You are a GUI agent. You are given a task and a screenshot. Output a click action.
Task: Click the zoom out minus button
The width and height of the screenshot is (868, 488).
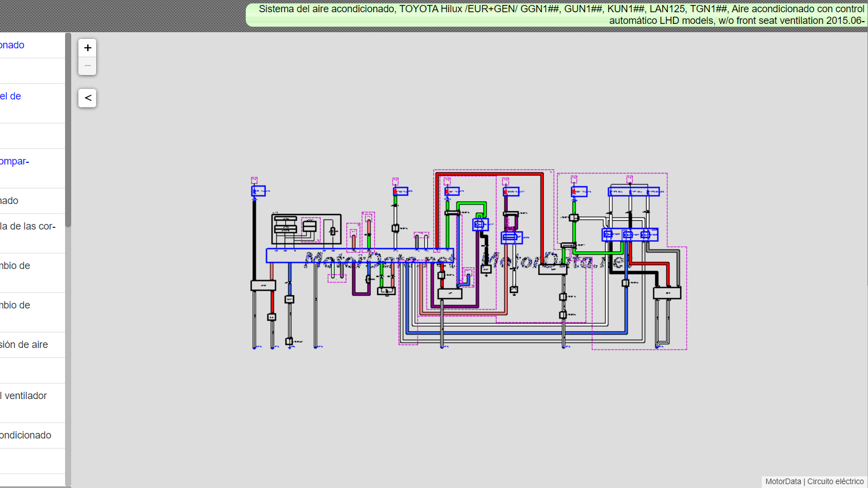pos(87,66)
